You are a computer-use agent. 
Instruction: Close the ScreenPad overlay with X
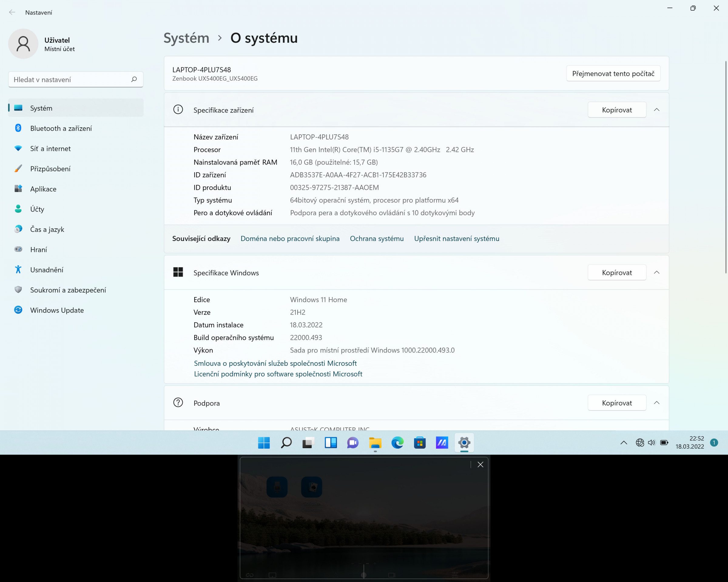coord(480,465)
